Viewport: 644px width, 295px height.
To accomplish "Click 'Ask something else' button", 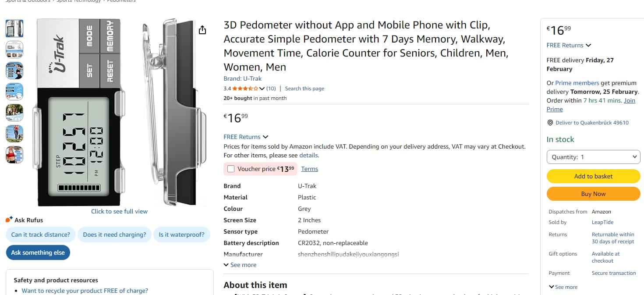I will coord(38,252).
